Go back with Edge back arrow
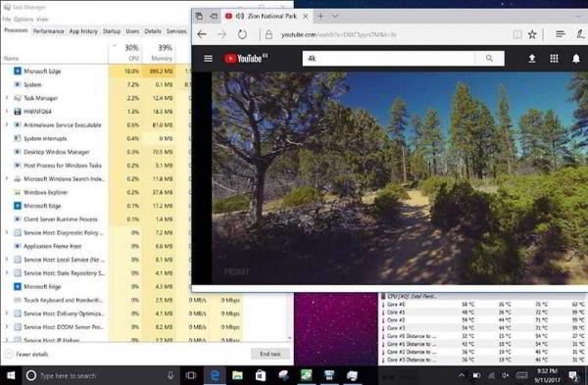 [202, 34]
